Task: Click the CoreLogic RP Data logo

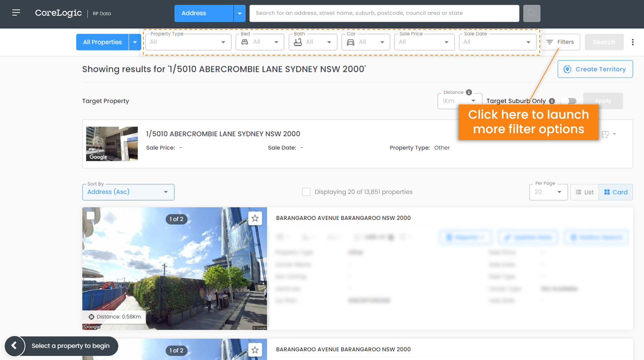Action: click(x=73, y=13)
